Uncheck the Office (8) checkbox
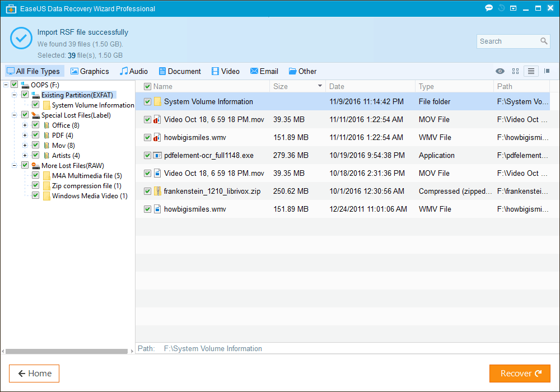 point(35,125)
